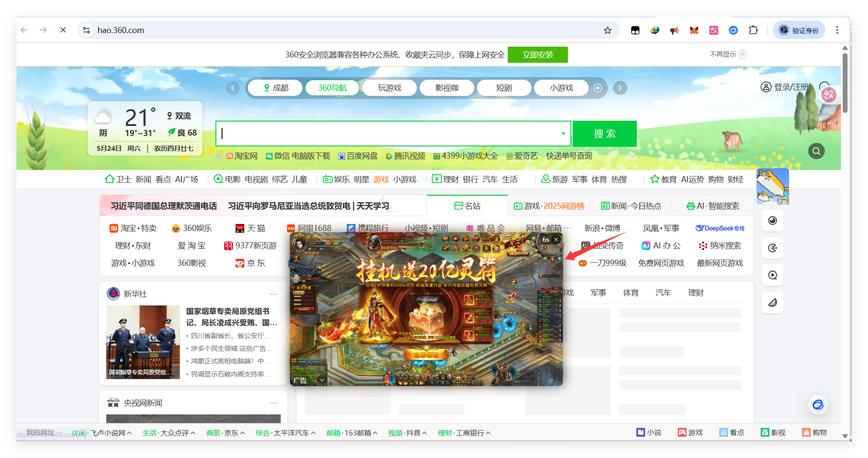Open the 新华社 news photo thumbnail
Screen dimensions: 868x458
pyautogui.click(x=143, y=342)
